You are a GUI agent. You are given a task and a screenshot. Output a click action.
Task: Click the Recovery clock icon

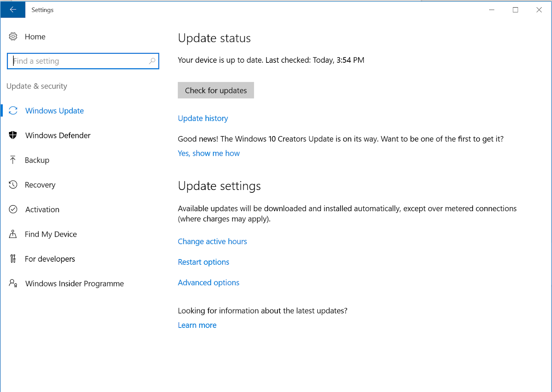pyautogui.click(x=13, y=185)
